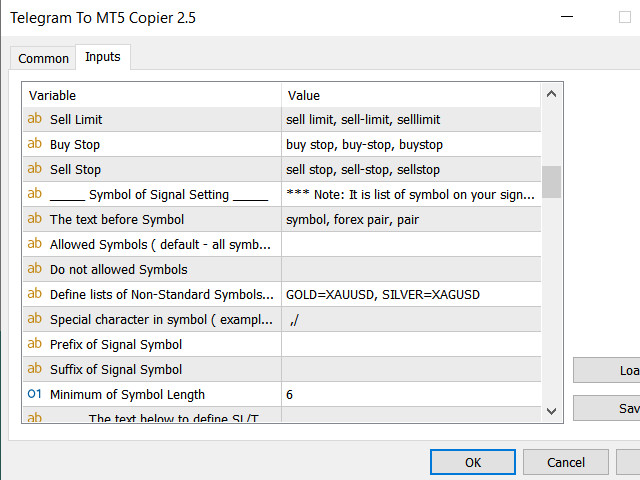
Task: Click the scrollbar up arrow
Action: tap(551, 94)
